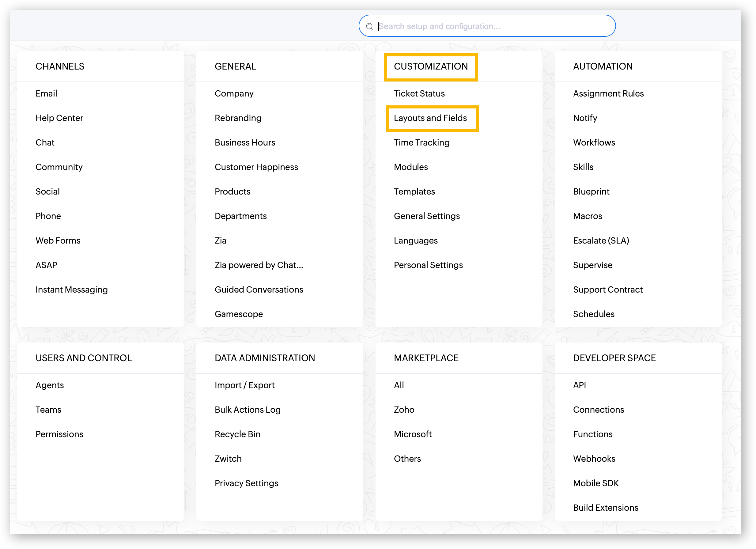Click the search magnifier icon
This screenshot has width=756, height=549.
coord(370,27)
